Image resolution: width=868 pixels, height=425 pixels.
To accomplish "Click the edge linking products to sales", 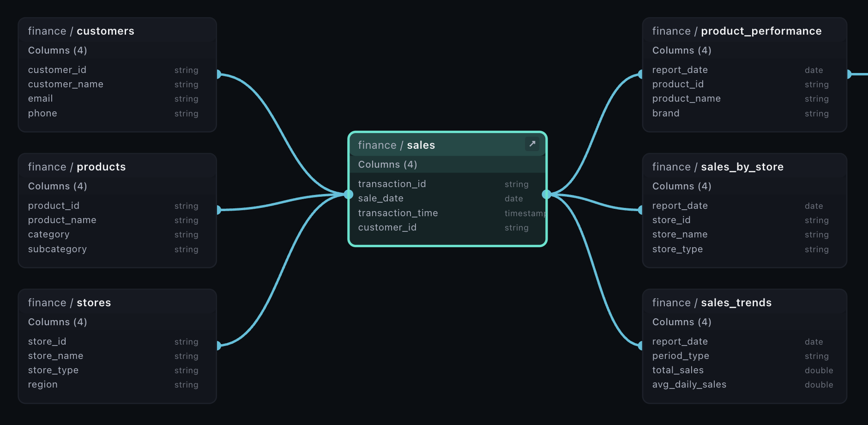I will pyautogui.click(x=277, y=203).
